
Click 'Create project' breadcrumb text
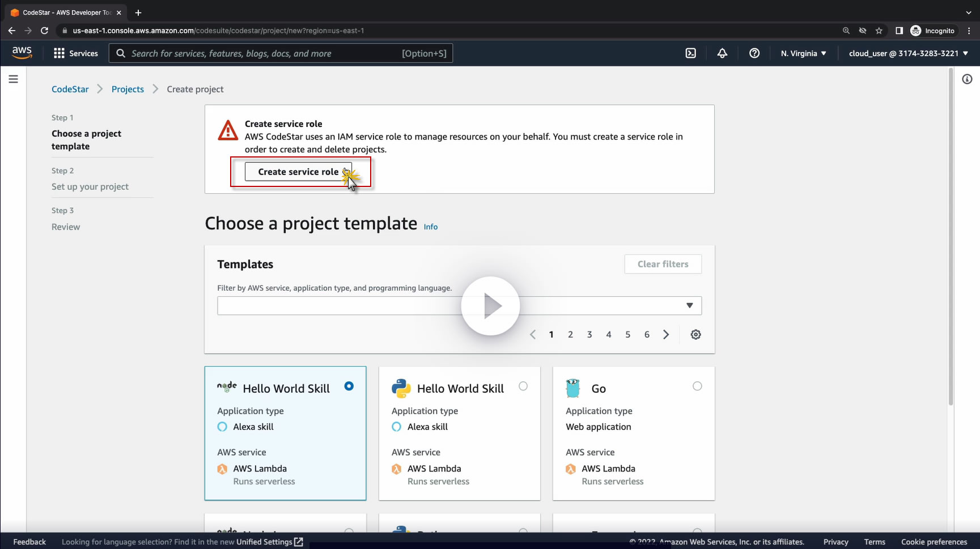[x=195, y=89]
